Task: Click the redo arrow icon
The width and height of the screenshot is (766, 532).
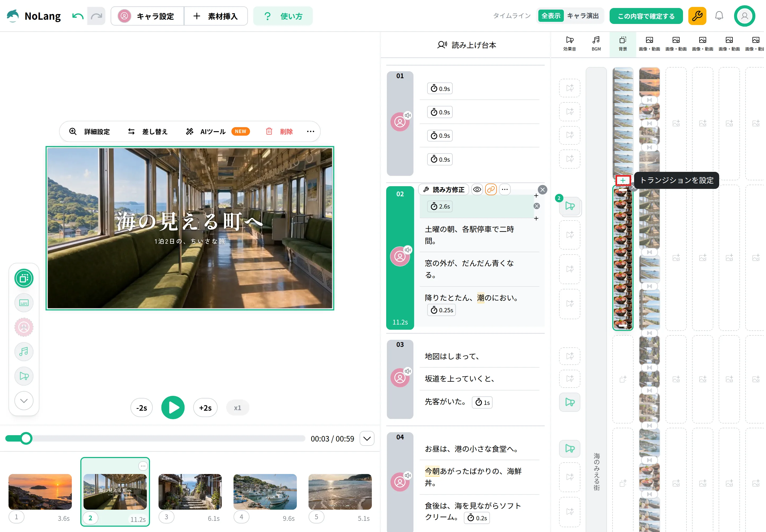Action: [x=96, y=16]
